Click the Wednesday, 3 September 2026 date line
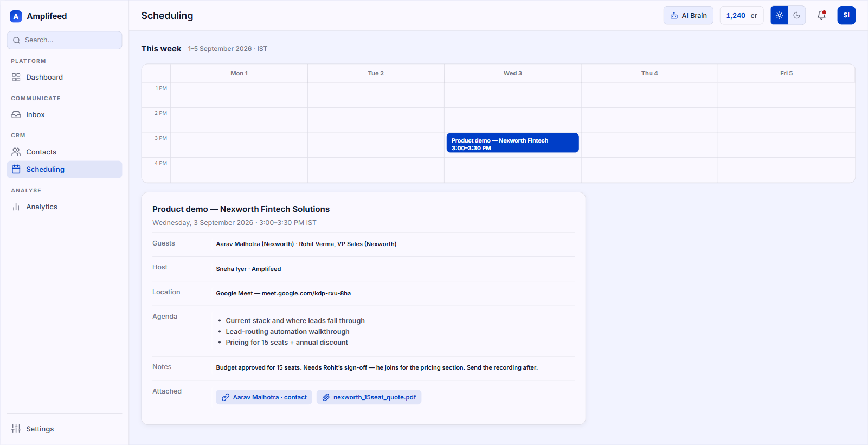The image size is (868, 445). pyautogui.click(x=234, y=223)
